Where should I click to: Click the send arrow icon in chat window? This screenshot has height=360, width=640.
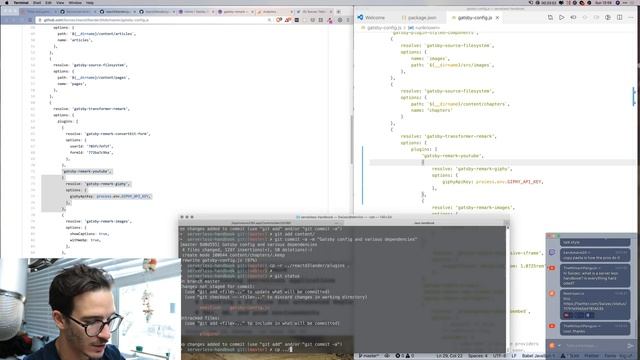[631, 346]
